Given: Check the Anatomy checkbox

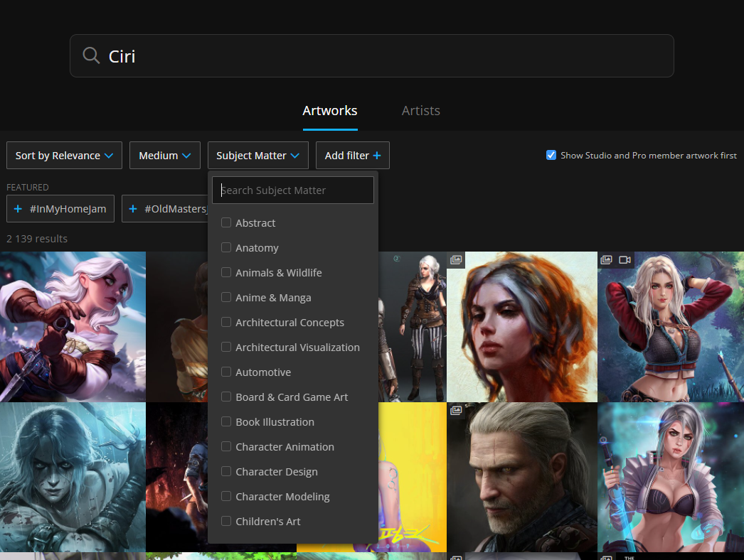Looking at the screenshot, I should coord(226,247).
